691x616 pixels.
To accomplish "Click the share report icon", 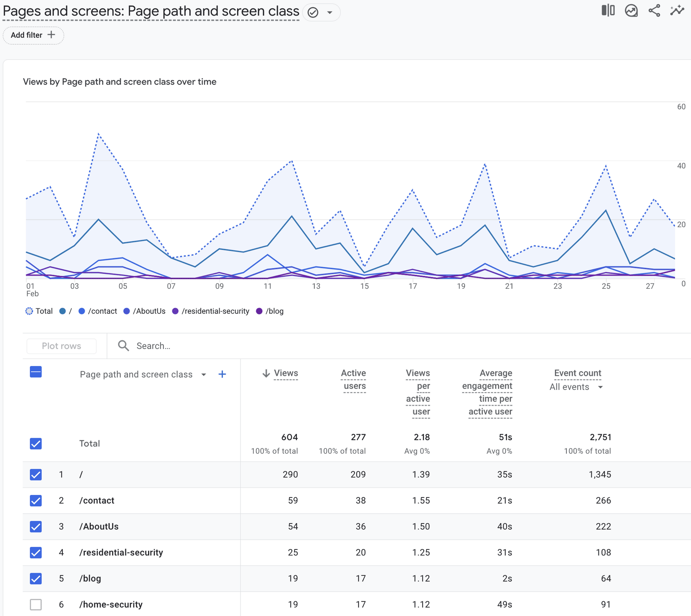I will tap(654, 10).
